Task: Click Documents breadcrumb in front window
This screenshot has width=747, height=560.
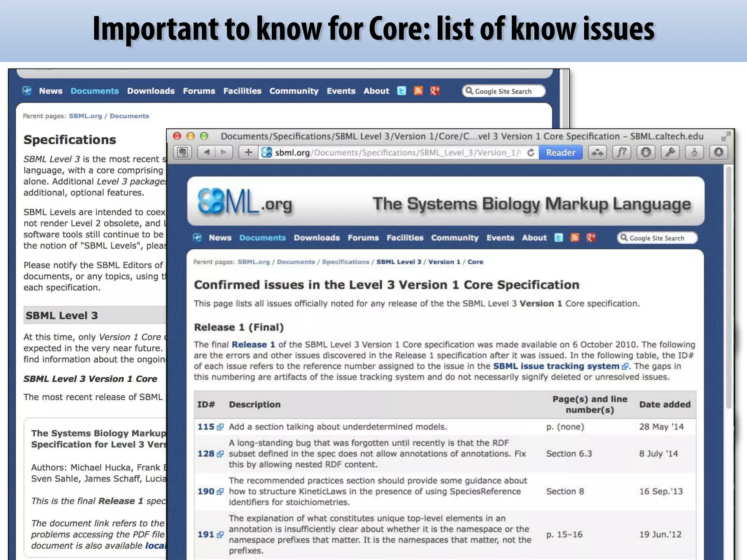Action: [x=296, y=262]
